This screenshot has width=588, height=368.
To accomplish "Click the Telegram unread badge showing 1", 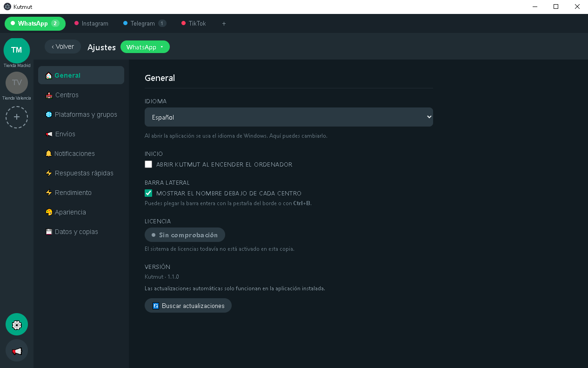I will click(x=162, y=23).
